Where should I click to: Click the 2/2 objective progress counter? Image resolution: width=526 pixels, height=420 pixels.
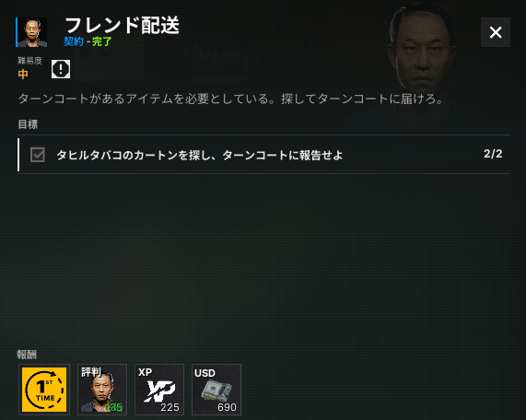[493, 154]
